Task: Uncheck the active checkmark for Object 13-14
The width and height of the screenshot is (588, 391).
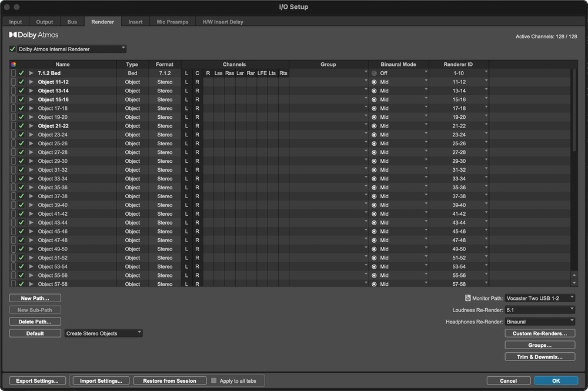Action: (21, 91)
